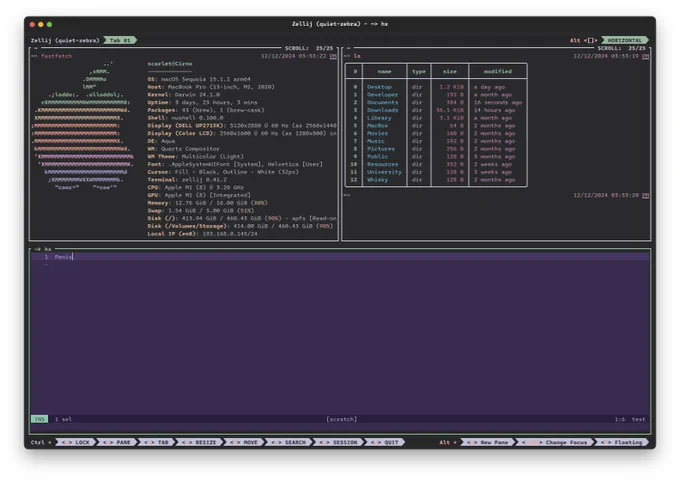Click the Developer directory entry

[382, 95]
